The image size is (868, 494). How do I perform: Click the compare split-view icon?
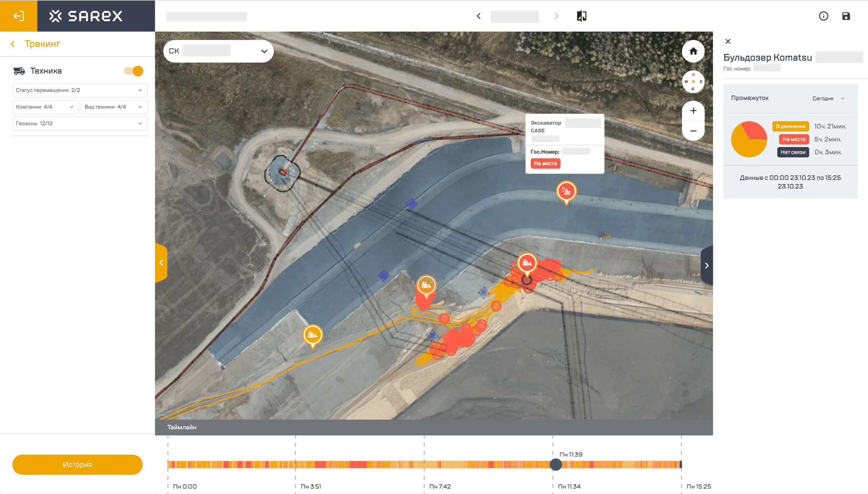click(x=582, y=16)
